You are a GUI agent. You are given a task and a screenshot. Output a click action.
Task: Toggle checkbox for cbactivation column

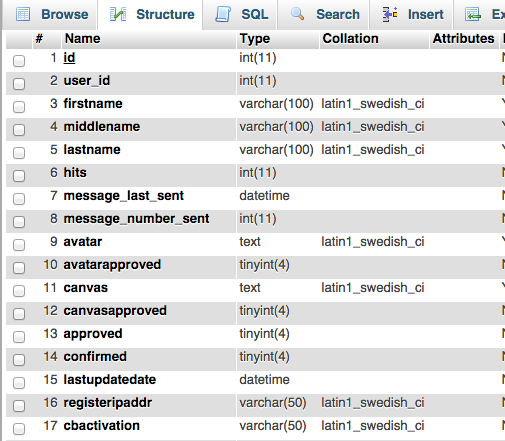tap(19, 429)
